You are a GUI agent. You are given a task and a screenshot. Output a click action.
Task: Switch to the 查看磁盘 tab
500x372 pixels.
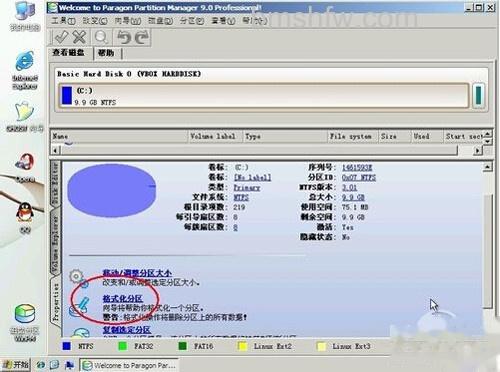click(x=68, y=53)
